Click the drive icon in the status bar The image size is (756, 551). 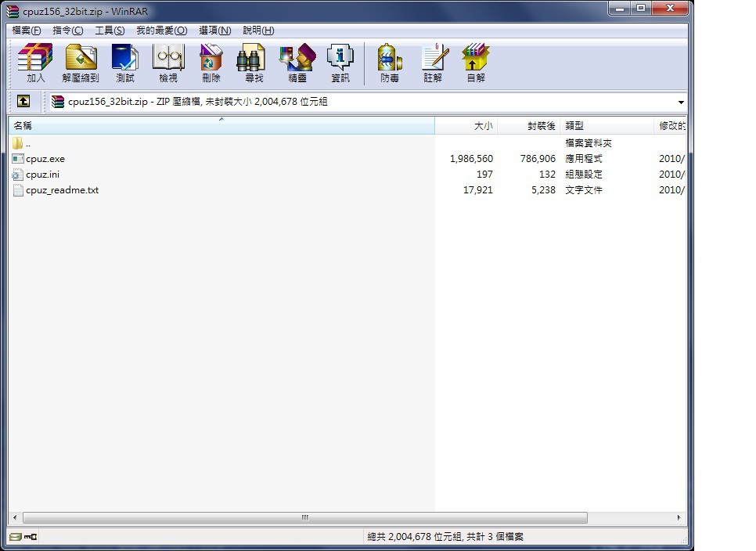pos(16,537)
